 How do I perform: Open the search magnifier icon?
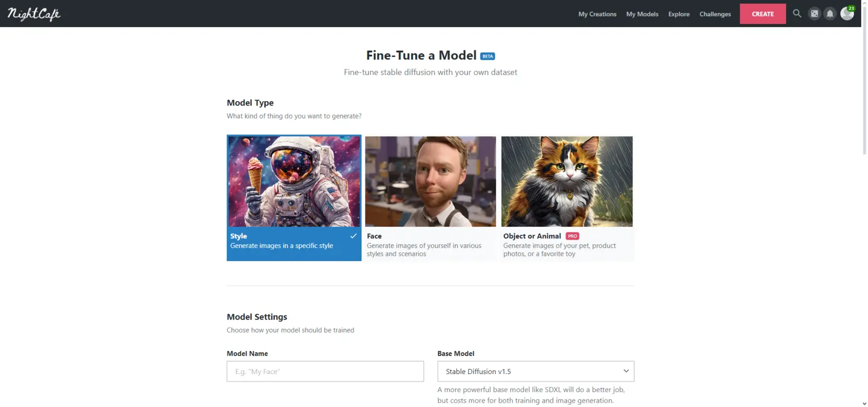tap(797, 14)
